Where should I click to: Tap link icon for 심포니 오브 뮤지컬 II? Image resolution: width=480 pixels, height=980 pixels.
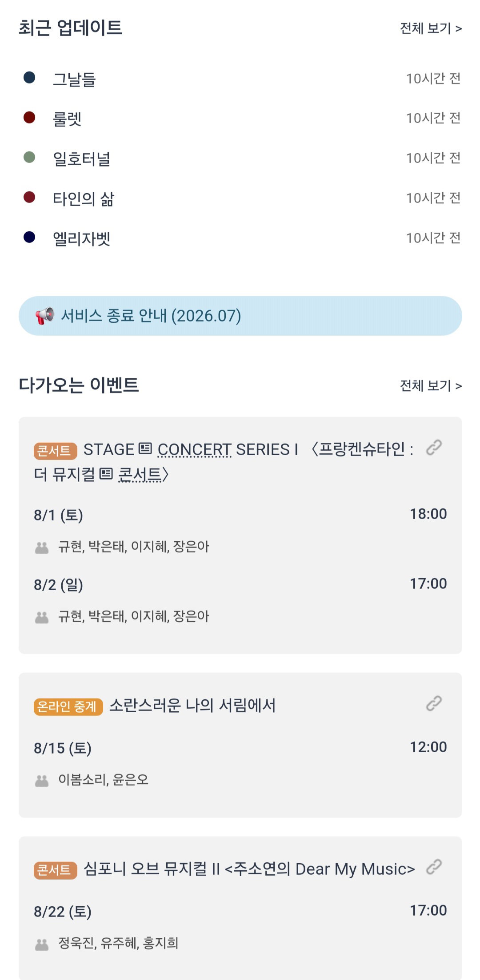434,867
